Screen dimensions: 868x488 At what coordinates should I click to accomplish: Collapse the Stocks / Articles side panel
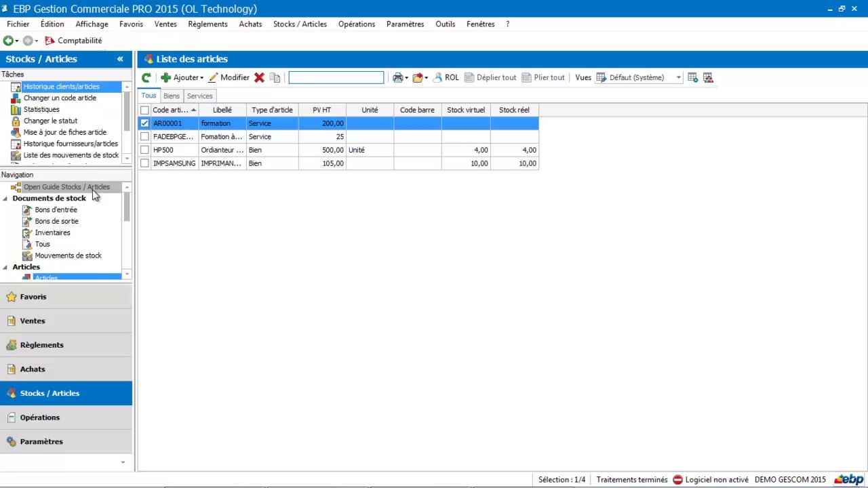120,59
